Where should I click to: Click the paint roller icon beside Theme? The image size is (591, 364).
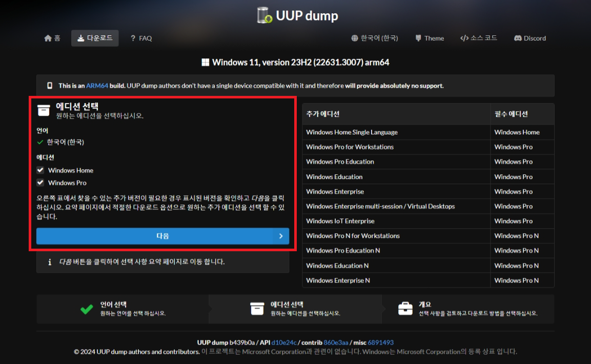[x=418, y=38]
